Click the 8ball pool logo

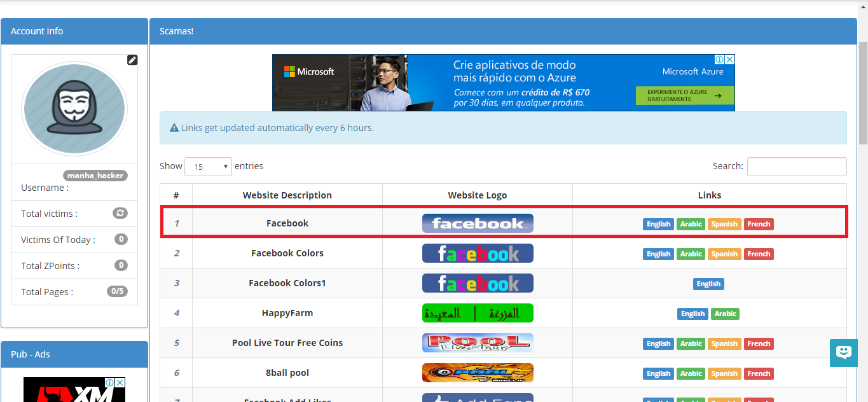[478, 373]
